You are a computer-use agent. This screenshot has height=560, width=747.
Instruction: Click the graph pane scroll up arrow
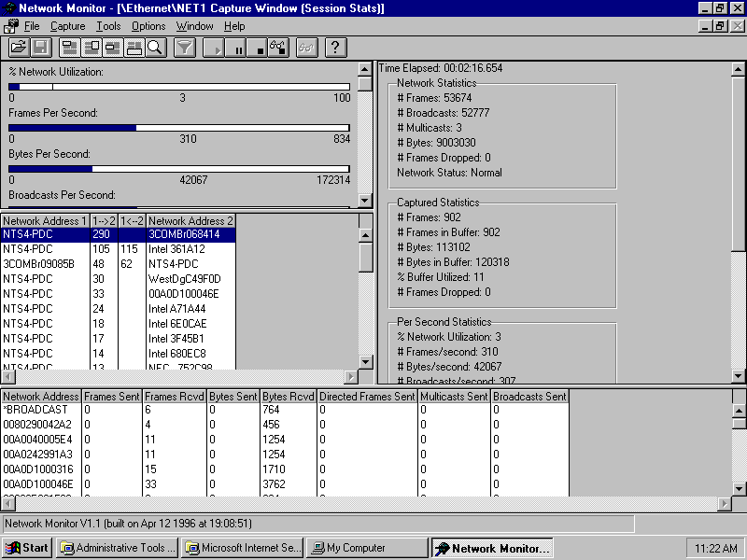pos(365,69)
